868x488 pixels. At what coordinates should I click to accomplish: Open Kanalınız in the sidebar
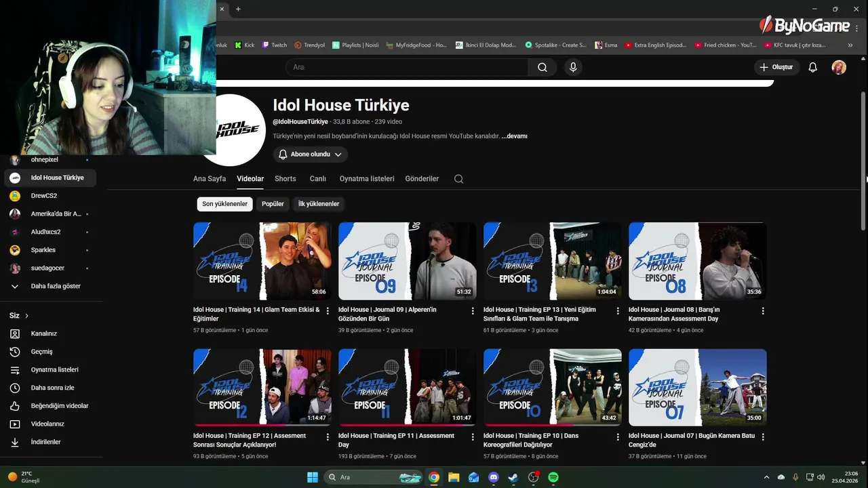click(x=51, y=333)
